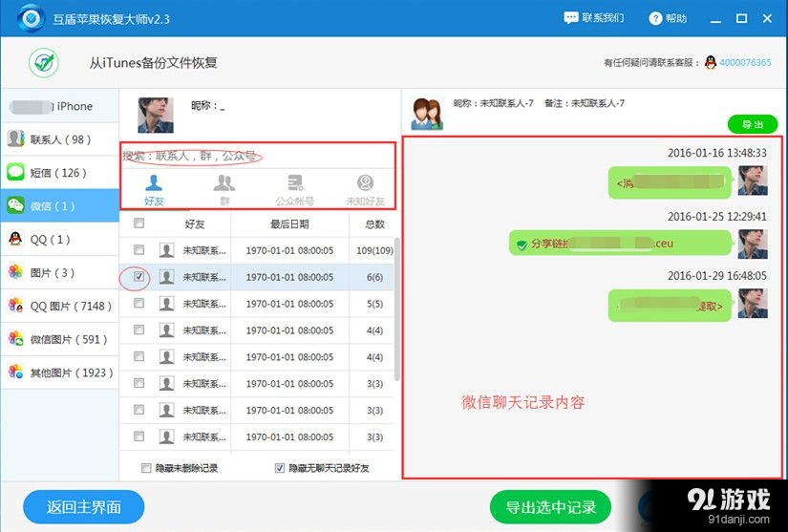Disable 隐藏无聊天记录好友 checkbox
This screenshot has width=788, height=532.
coord(280,468)
